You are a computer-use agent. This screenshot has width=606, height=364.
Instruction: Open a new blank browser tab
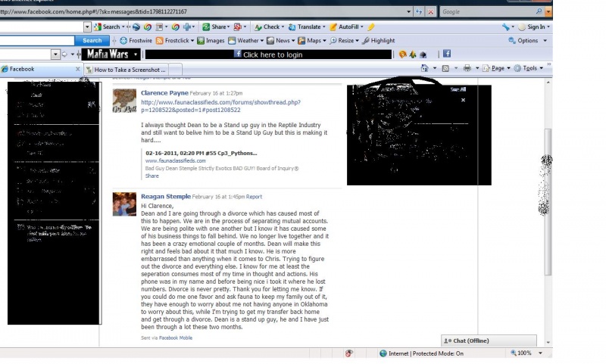click(x=175, y=70)
